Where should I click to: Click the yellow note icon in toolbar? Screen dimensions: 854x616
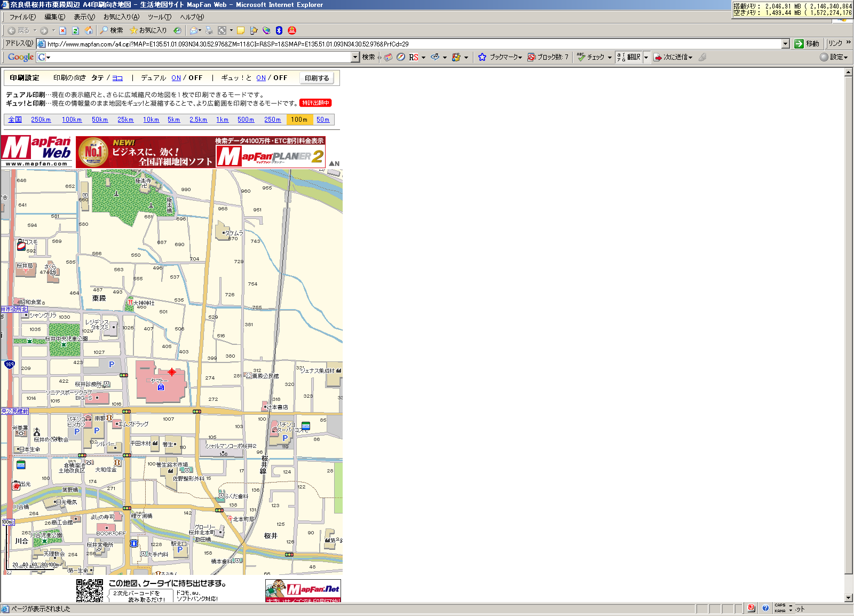coord(241,30)
